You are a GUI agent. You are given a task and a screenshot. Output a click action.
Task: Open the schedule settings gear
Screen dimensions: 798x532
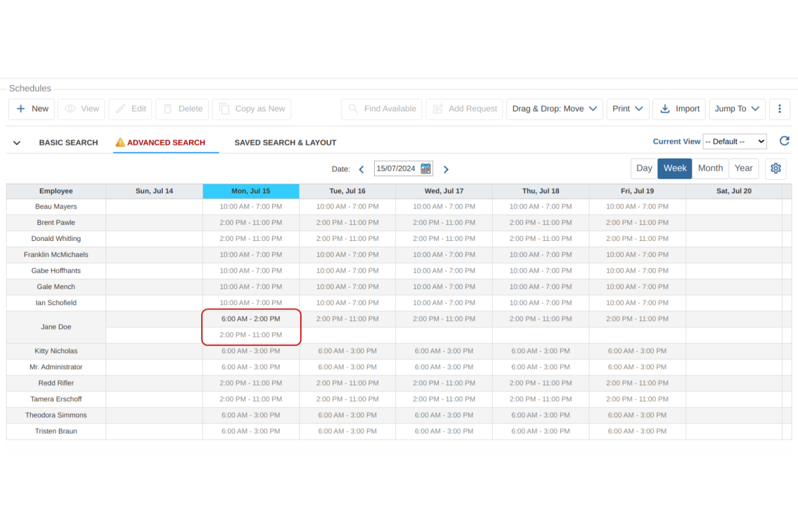coord(775,168)
